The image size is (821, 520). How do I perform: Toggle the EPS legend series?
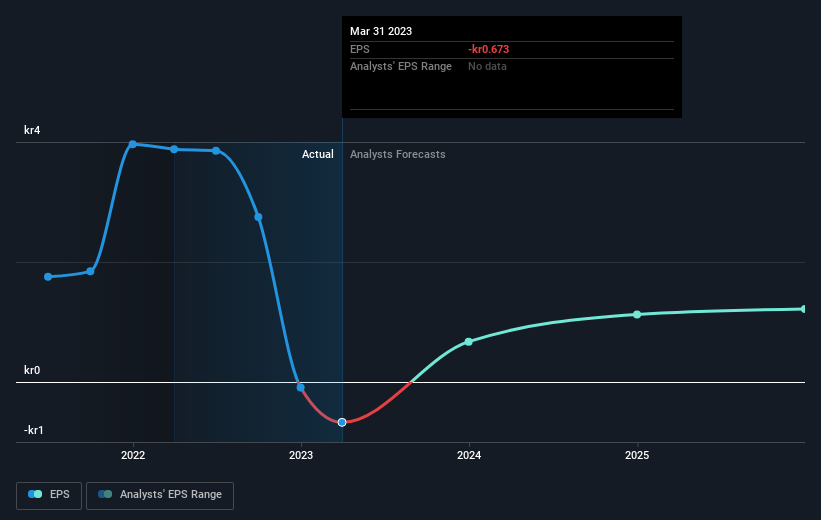pos(49,495)
